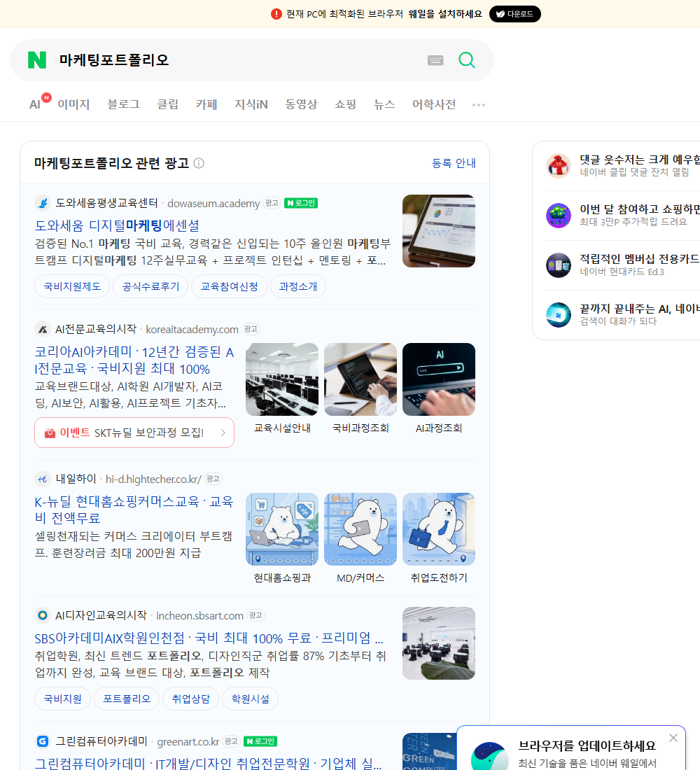Open the AI과정조회 thumbnail
The image size is (700, 770).
[x=439, y=379]
